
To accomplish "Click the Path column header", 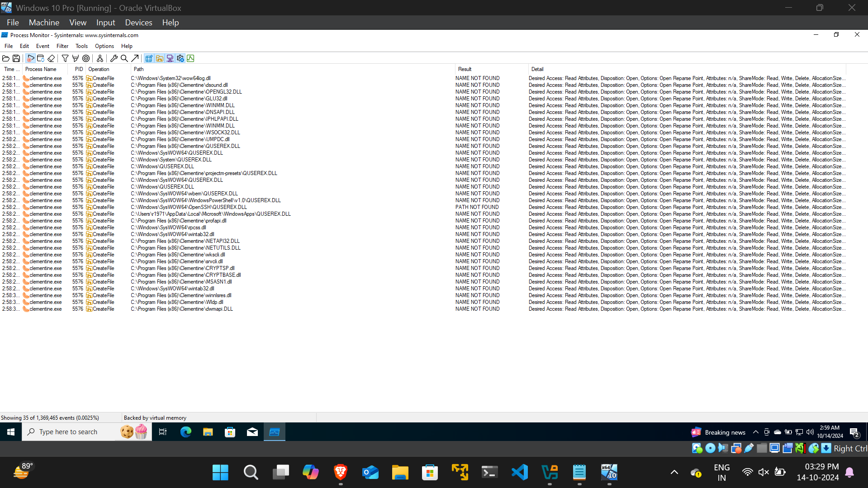I will point(138,69).
